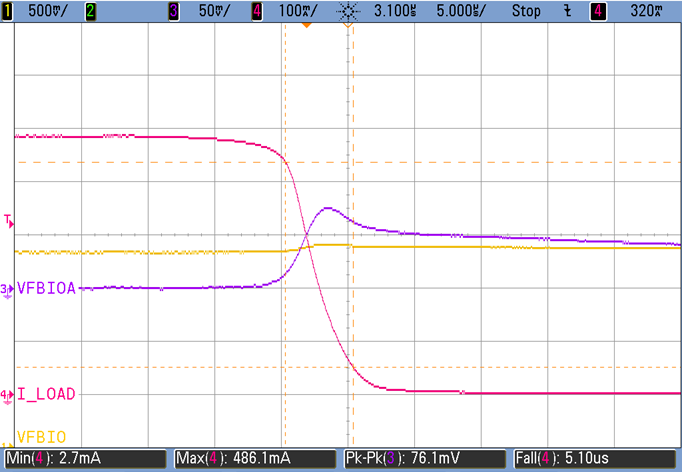Click the solid orange trigger position marker
The image size is (682, 472).
(x=306, y=26)
